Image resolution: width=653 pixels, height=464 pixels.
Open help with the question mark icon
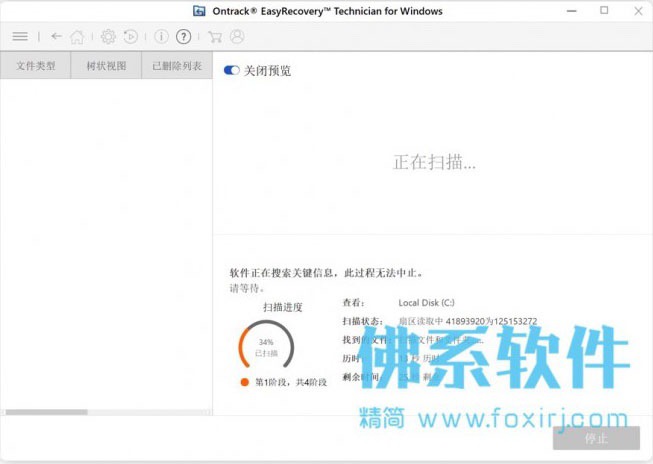(184, 37)
